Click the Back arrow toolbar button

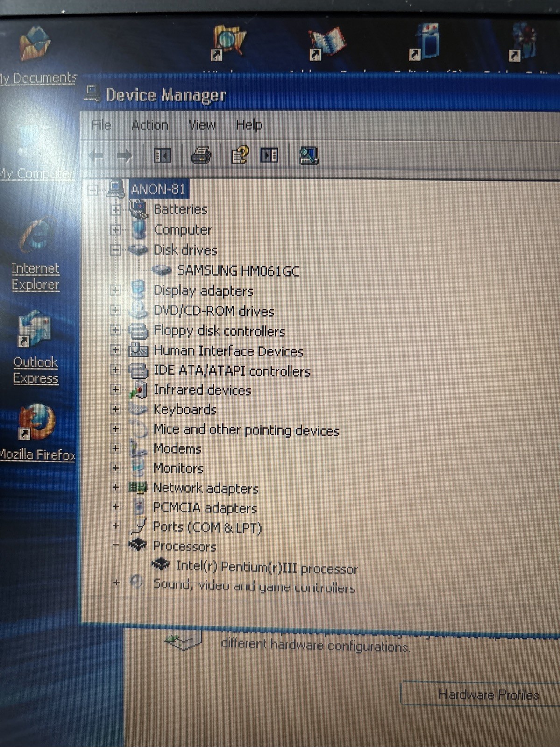click(x=97, y=156)
